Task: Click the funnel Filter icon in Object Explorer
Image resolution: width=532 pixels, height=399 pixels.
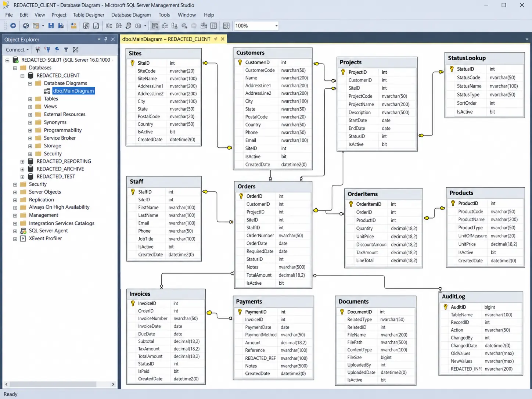Action: tap(66, 50)
